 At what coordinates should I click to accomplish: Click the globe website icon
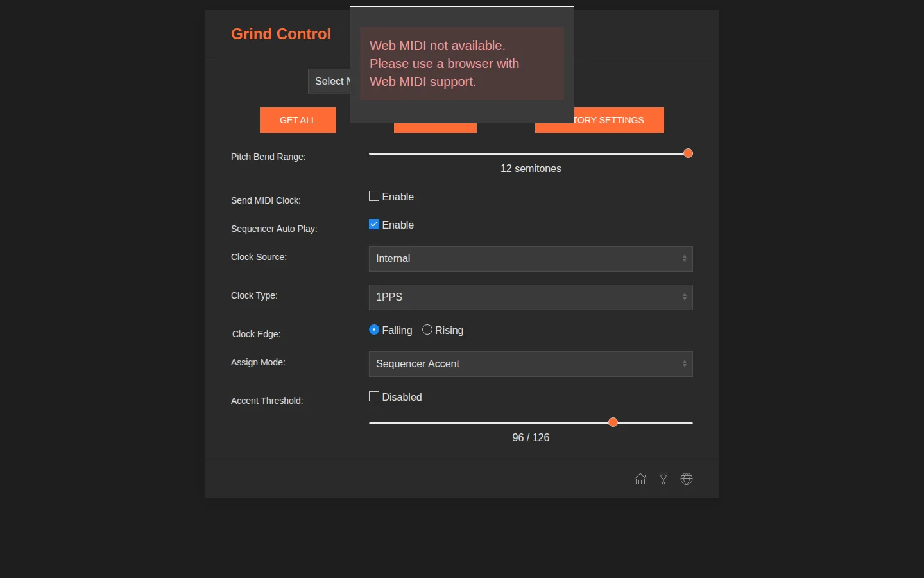click(687, 479)
